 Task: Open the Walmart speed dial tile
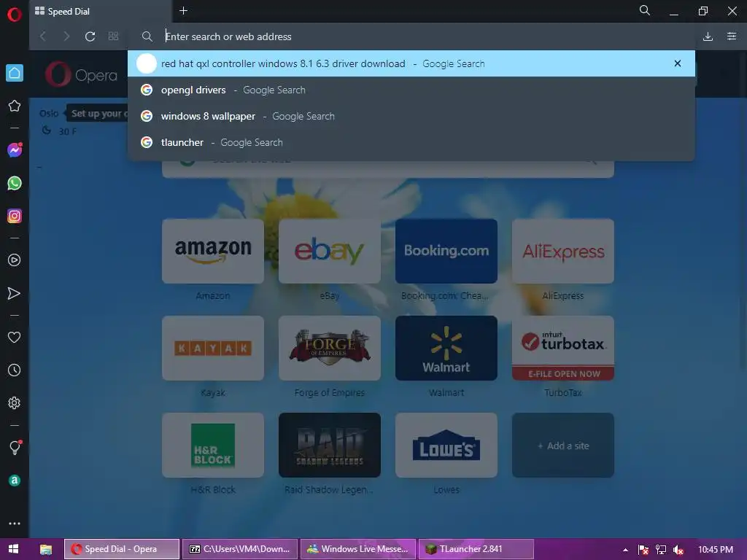446,348
